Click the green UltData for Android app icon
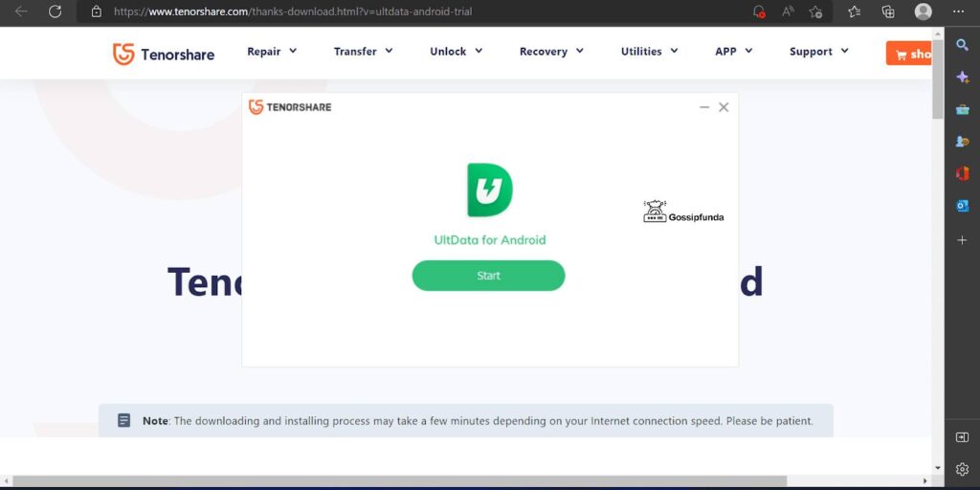980x490 pixels. pyautogui.click(x=490, y=190)
